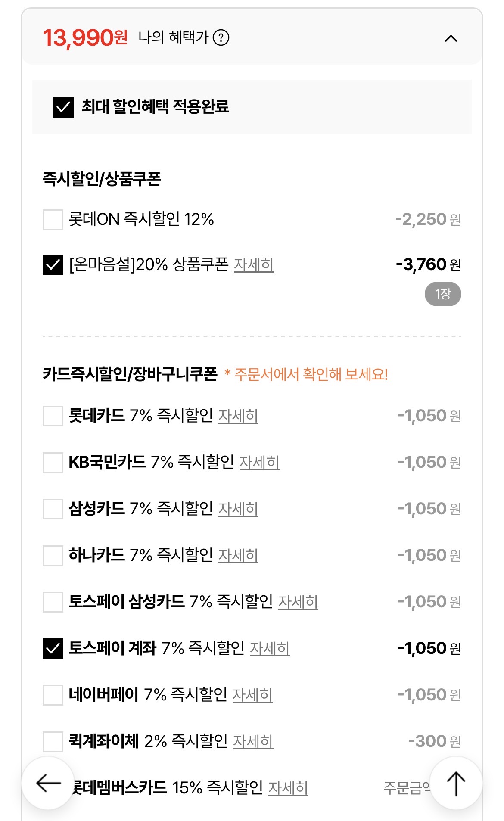This screenshot has width=504, height=821.
Task: Select the 퀵계좌이체 2% 즉시할인 checkbox
Action: pos(53,741)
